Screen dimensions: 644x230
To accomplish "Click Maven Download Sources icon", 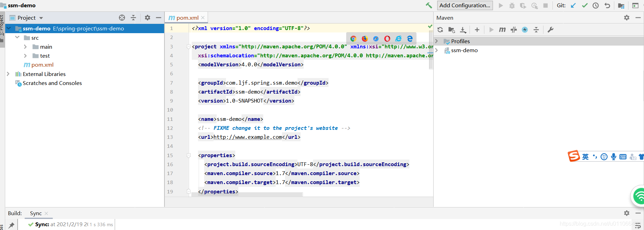I will coord(463,30).
